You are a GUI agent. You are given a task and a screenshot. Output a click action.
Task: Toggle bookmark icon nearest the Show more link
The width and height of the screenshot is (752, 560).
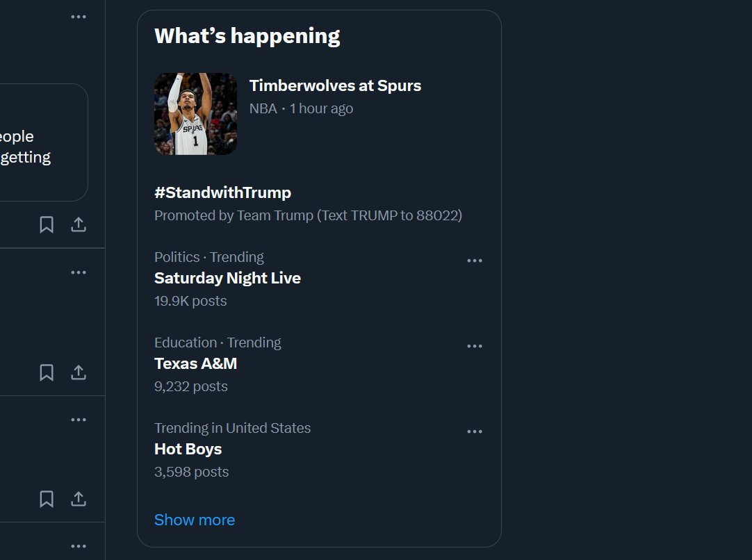(47, 499)
